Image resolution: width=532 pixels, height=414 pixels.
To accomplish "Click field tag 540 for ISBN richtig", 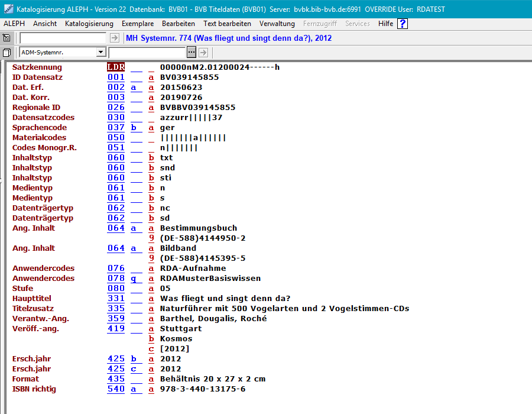I will coord(116,389).
